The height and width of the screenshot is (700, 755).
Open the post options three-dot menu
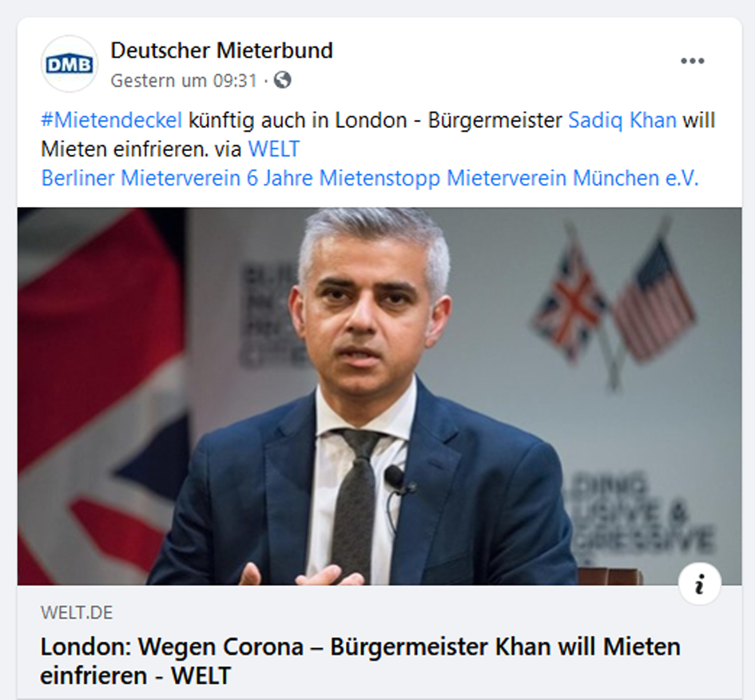[x=693, y=62]
